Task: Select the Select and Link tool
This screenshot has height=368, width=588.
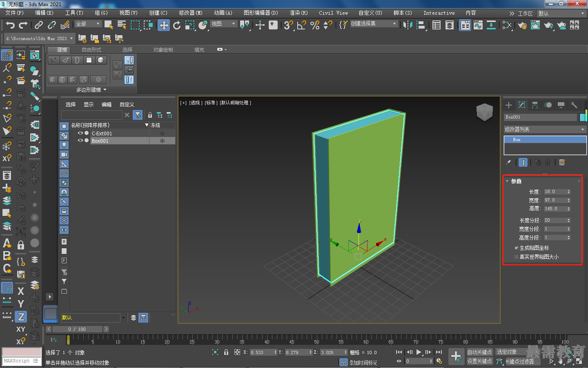Action: click(38, 25)
